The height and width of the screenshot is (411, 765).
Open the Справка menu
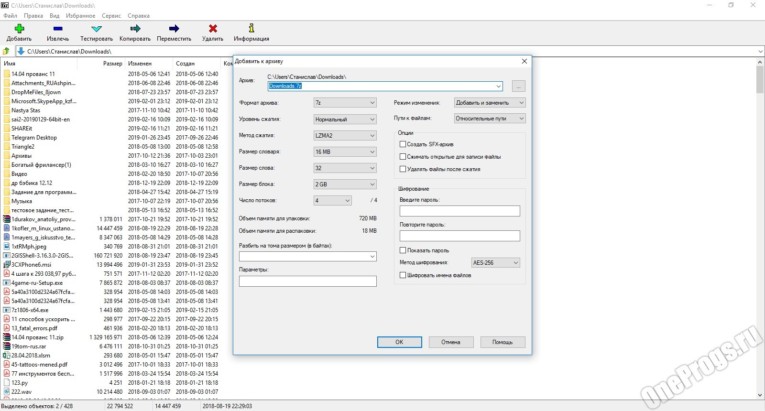[139, 16]
